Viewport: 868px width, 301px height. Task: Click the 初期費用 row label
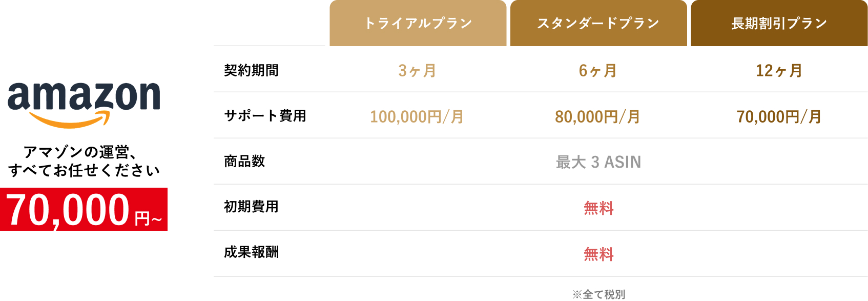251,207
